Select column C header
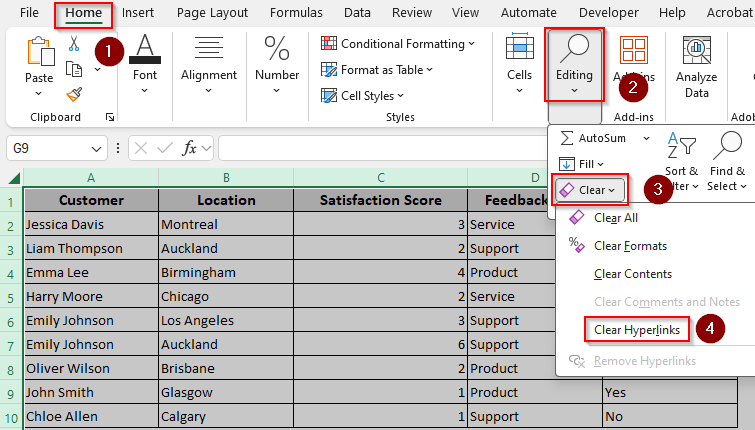The height and width of the screenshot is (430, 755). [381, 178]
